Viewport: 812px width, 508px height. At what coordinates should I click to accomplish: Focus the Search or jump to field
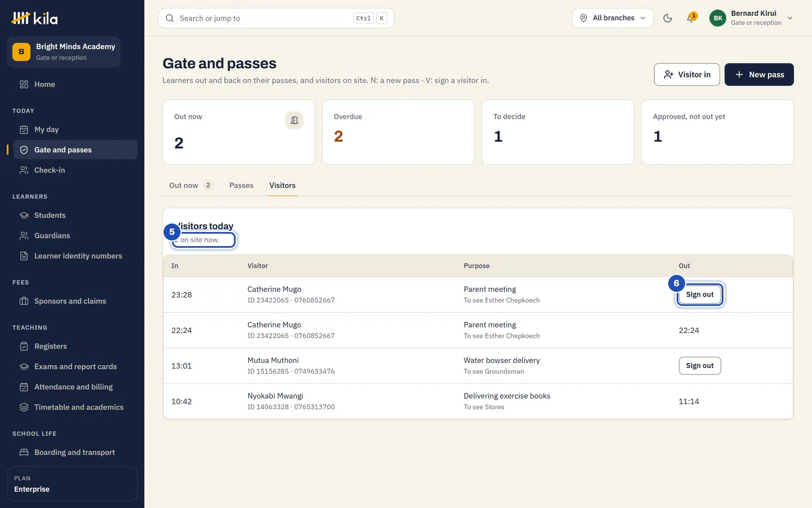(276, 18)
